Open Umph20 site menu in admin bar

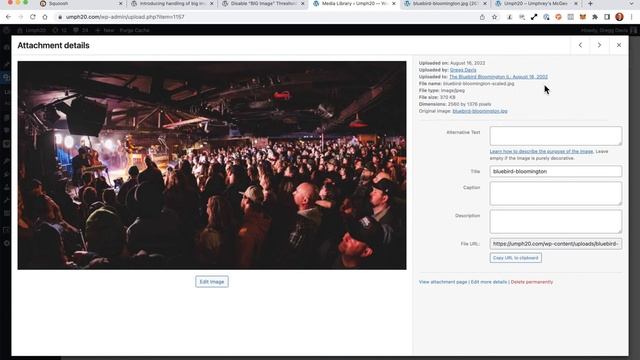click(31, 30)
